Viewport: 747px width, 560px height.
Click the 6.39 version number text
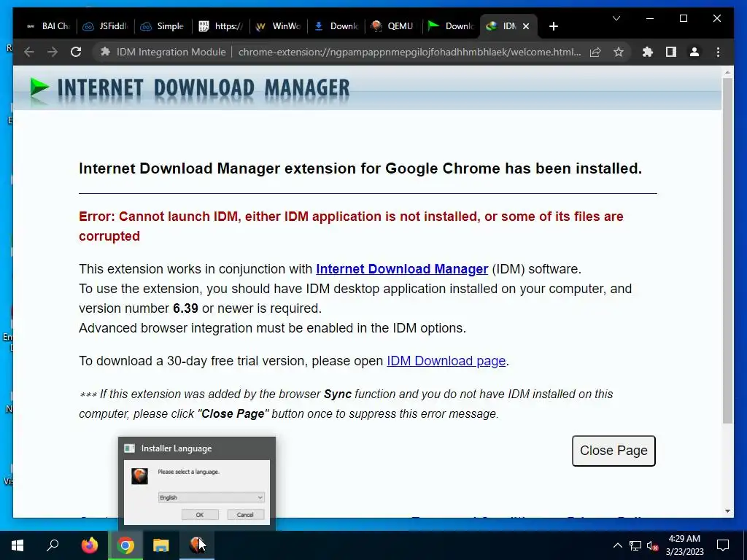click(x=185, y=308)
